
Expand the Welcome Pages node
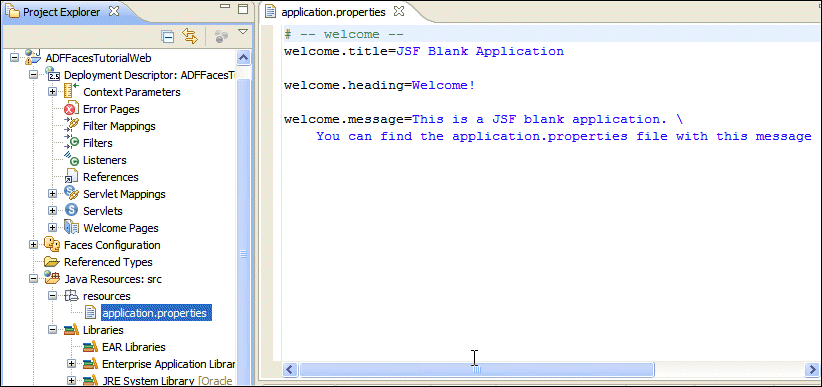tap(53, 228)
